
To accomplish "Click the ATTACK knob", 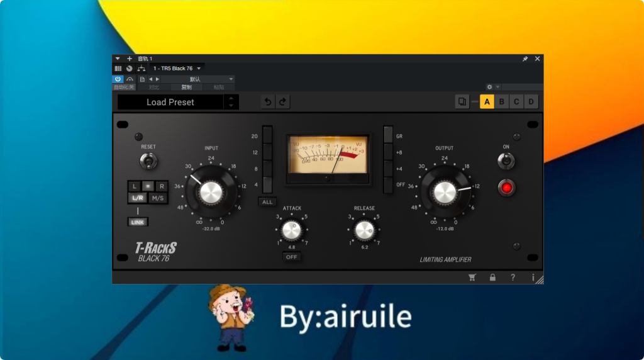I will 292,230.
